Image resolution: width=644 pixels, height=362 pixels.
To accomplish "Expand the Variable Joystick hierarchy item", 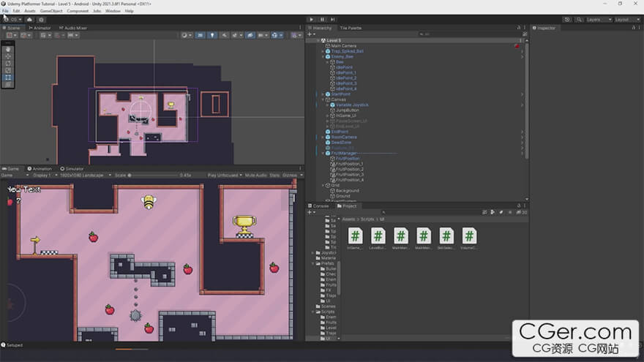I will point(327,105).
